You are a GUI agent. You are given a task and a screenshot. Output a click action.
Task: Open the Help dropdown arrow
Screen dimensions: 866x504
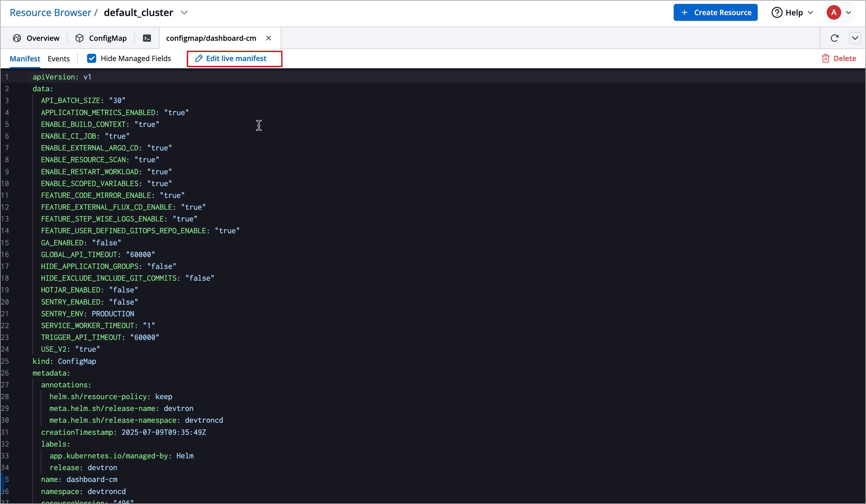tap(810, 12)
